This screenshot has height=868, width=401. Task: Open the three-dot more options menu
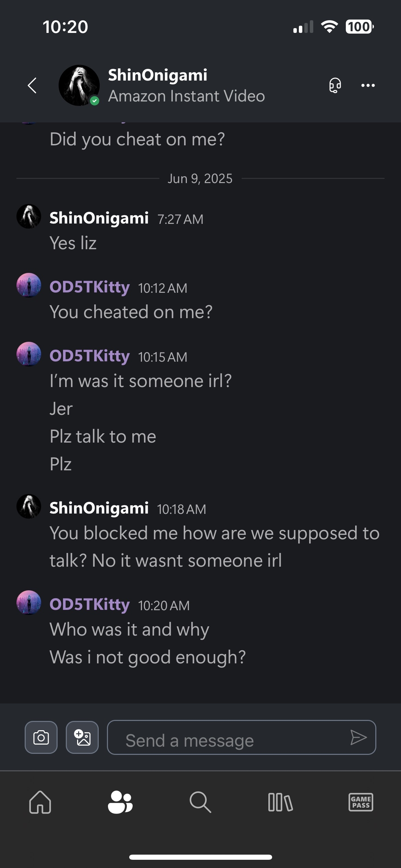click(368, 85)
